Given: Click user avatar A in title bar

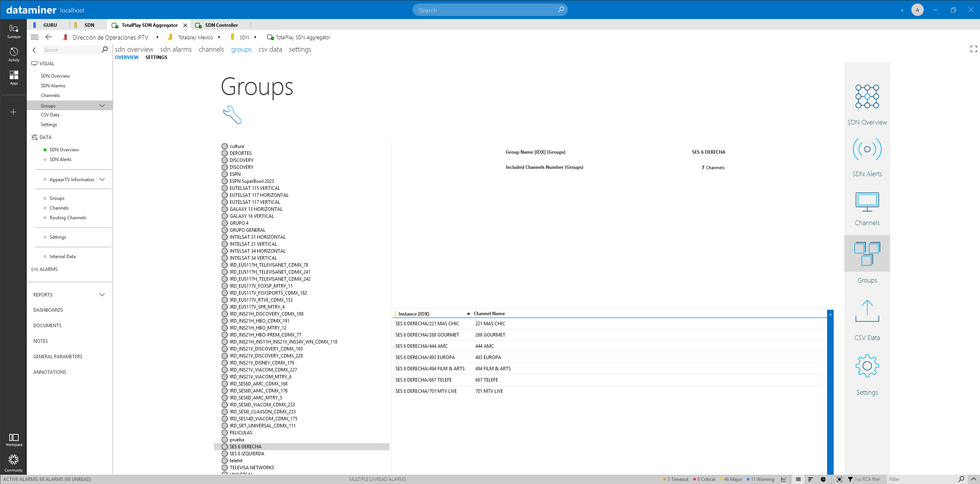Looking at the screenshot, I should point(918,10).
